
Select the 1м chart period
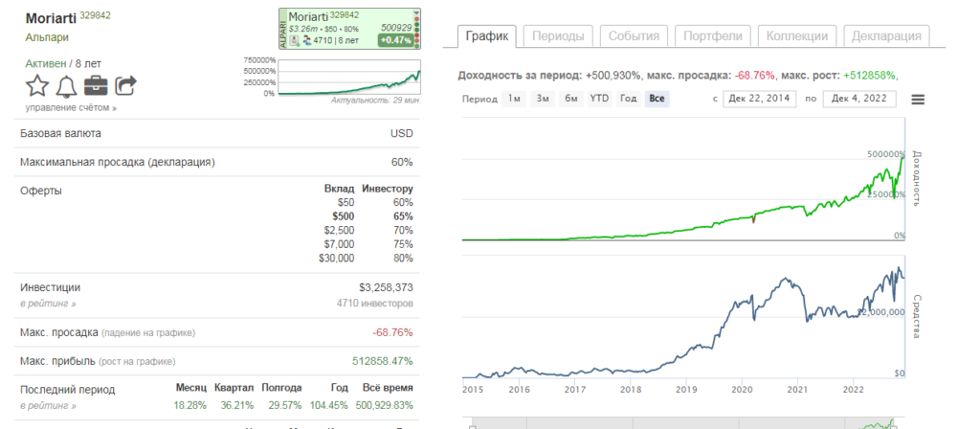click(514, 99)
